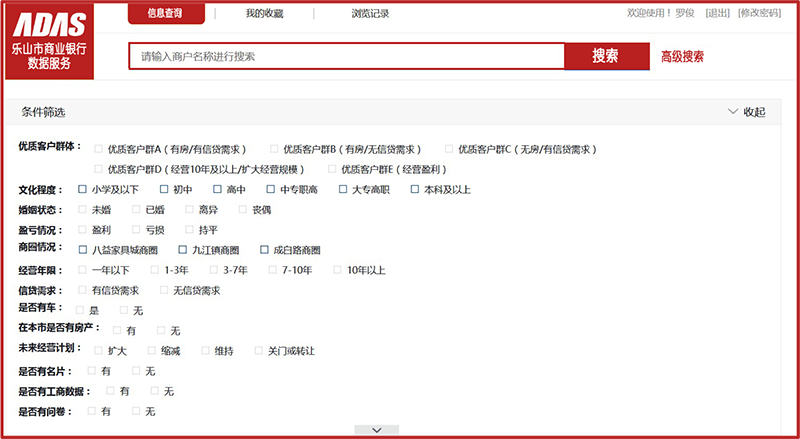Enable the 九江镇商圈 checkbox
The image size is (800, 439).
[183, 250]
